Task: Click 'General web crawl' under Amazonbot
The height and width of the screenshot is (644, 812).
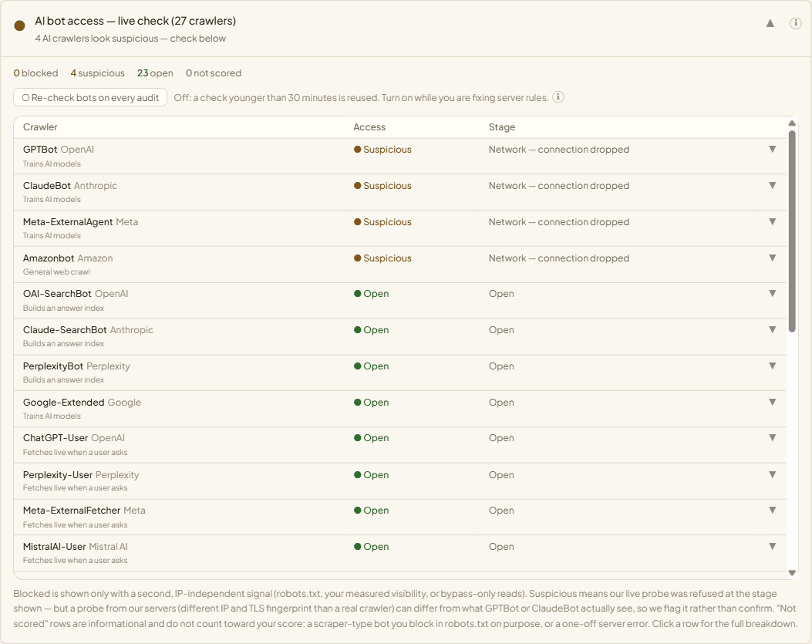Action: 56,271
